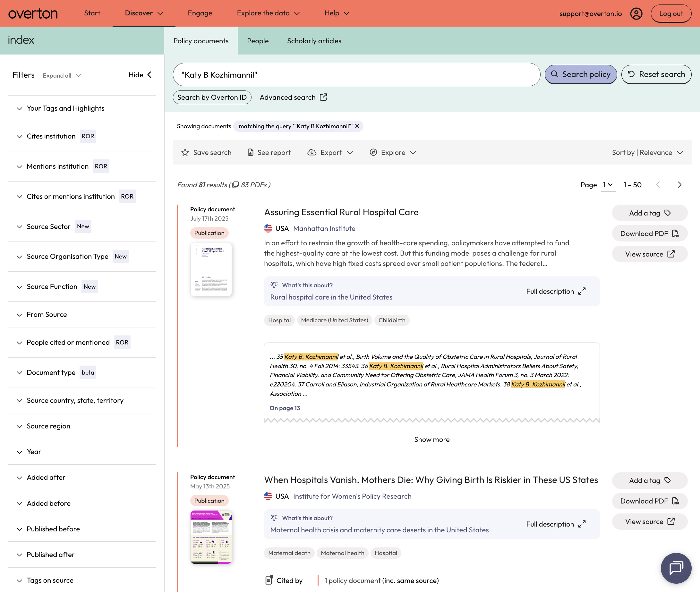Click Expand all filters
Screen dimensions: 700x592
62,75
